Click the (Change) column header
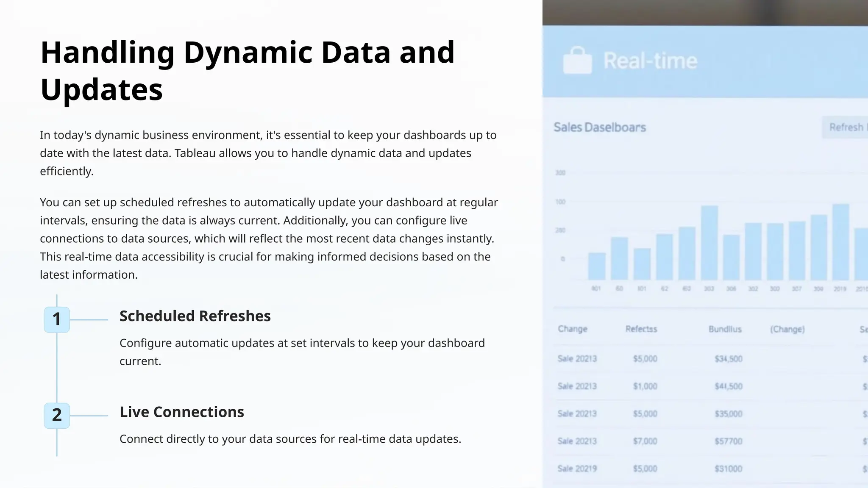The image size is (868, 488). [787, 329]
